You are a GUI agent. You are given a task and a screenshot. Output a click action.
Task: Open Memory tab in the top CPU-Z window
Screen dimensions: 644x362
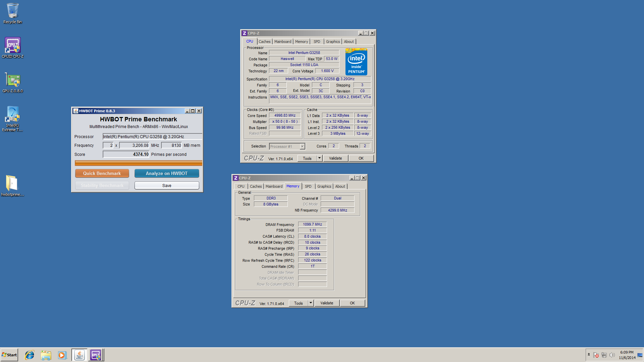pyautogui.click(x=302, y=42)
